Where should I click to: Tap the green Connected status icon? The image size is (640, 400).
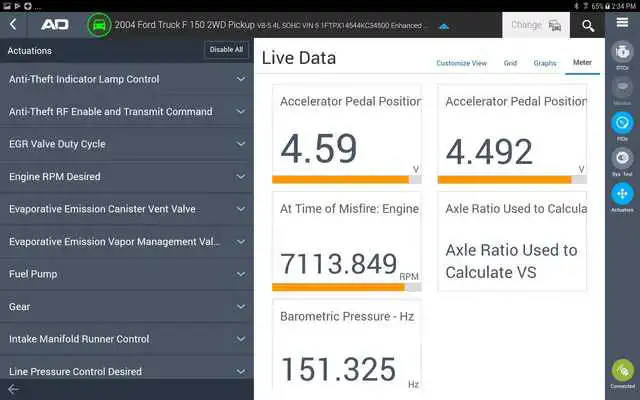click(622, 371)
